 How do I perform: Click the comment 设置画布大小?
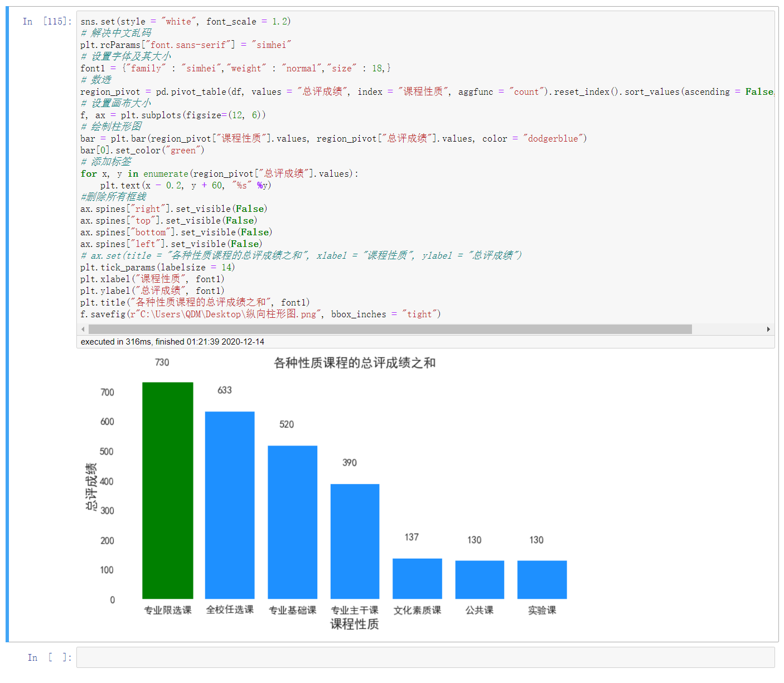[x=116, y=104]
